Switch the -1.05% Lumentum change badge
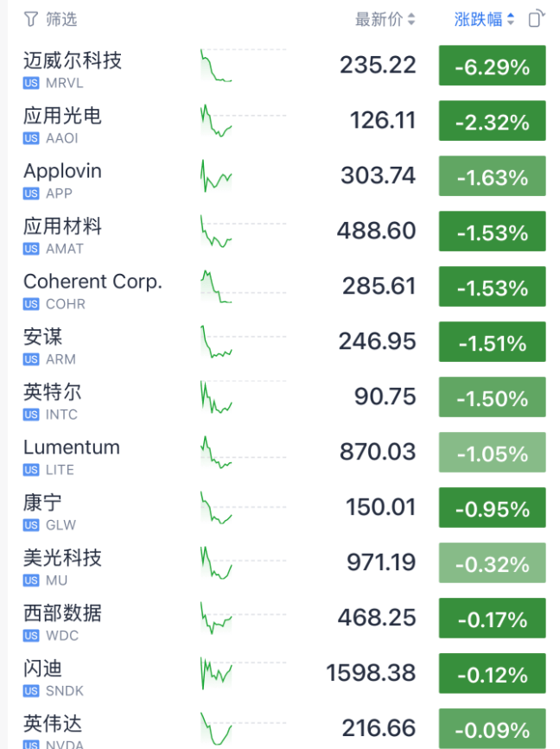Viewport: 560px width, 749px height. [x=492, y=453]
